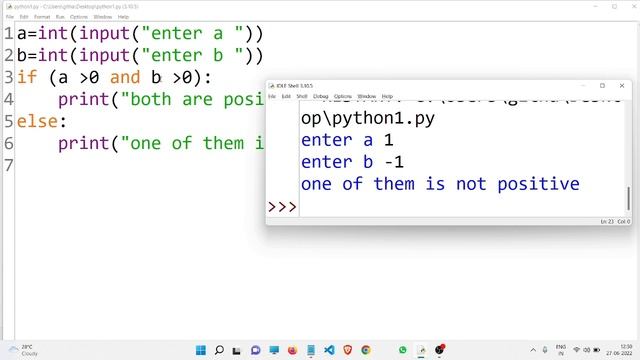The image size is (640, 360).
Task: Click 'enter b -1' shell line
Action: [x=352, y=162]
